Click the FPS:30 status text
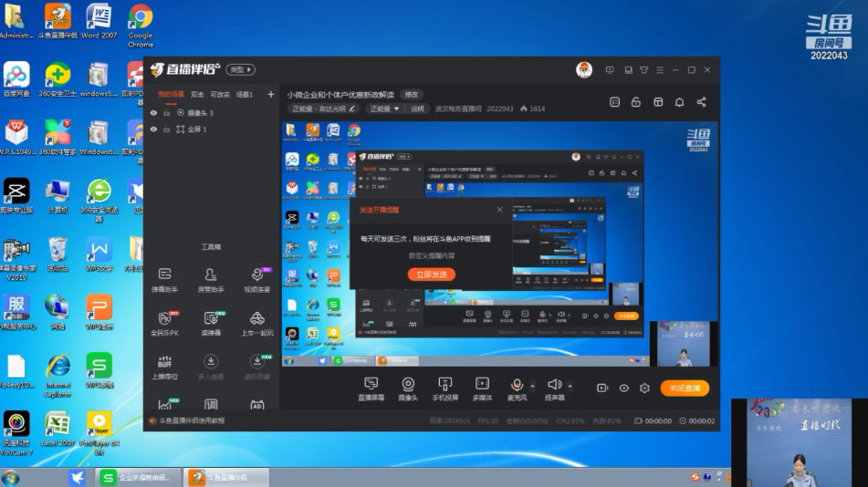 [487, 420]
